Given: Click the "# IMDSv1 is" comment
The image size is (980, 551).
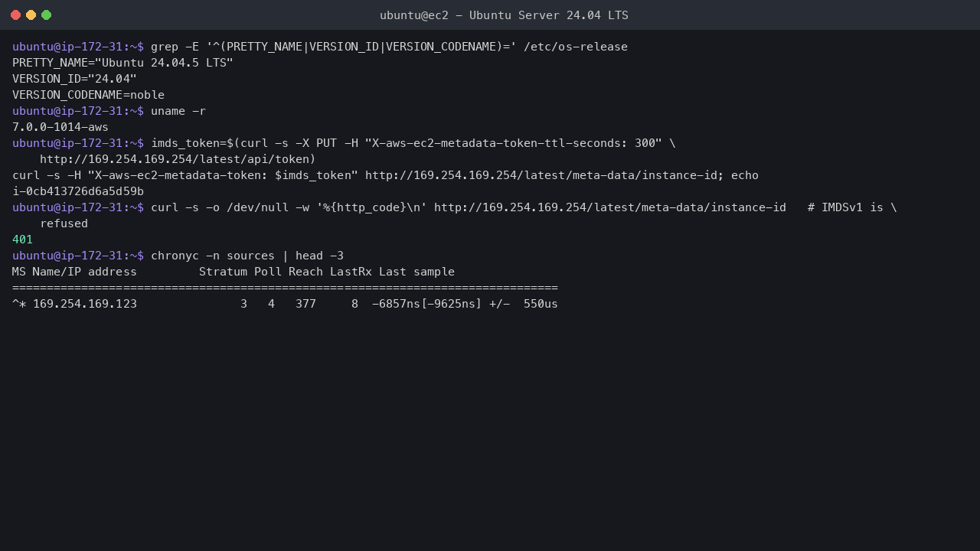Looking at the screenshot, I should click(x=845, y=207).
